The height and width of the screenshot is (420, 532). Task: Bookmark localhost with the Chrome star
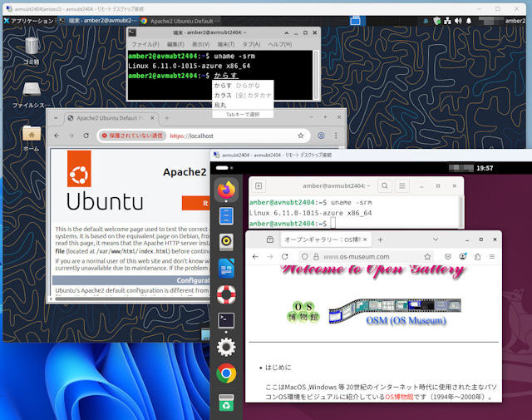coord(301,136)
